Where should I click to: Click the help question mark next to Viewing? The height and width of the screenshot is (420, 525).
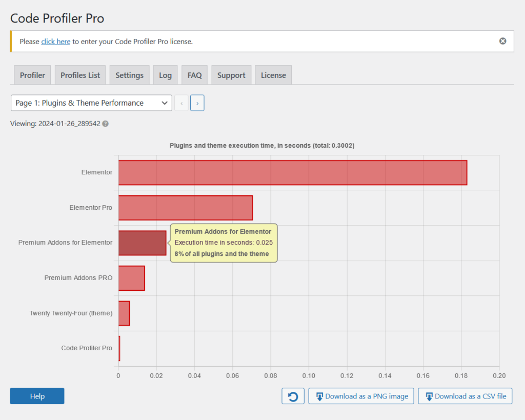point(106,124)
